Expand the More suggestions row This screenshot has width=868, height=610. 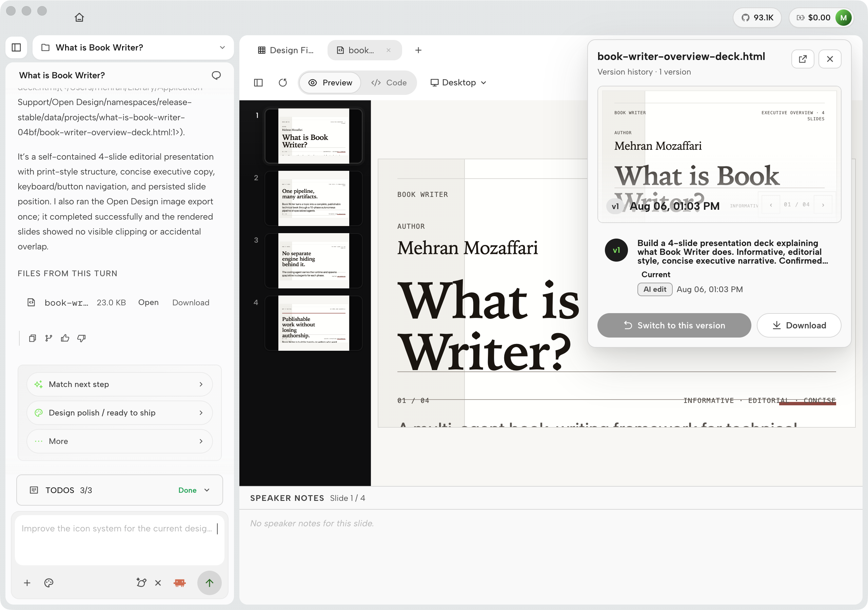pyautogui.click(x=119, y=441)
